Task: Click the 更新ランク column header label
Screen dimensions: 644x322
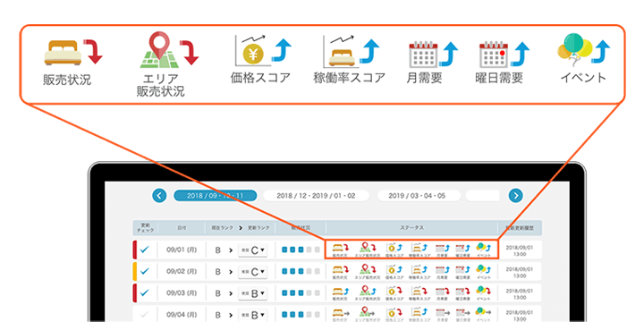Action: pos(258,227)
